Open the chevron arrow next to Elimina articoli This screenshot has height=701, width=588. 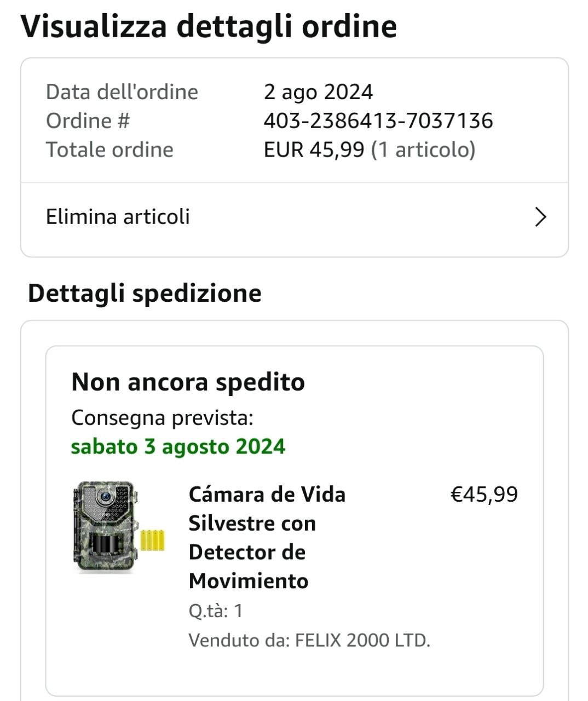(540, 217)
